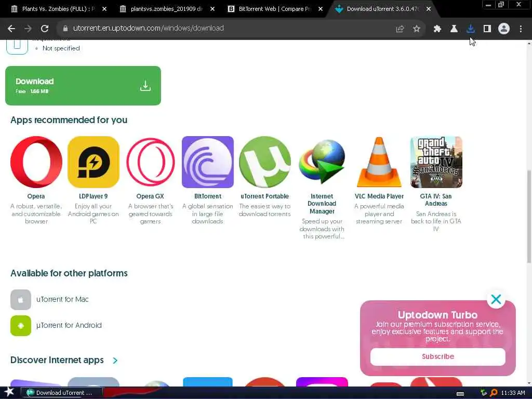The image size is (532, 399).
Task: Select the Download uTorrent tab
Action: [x=382, y=9]
